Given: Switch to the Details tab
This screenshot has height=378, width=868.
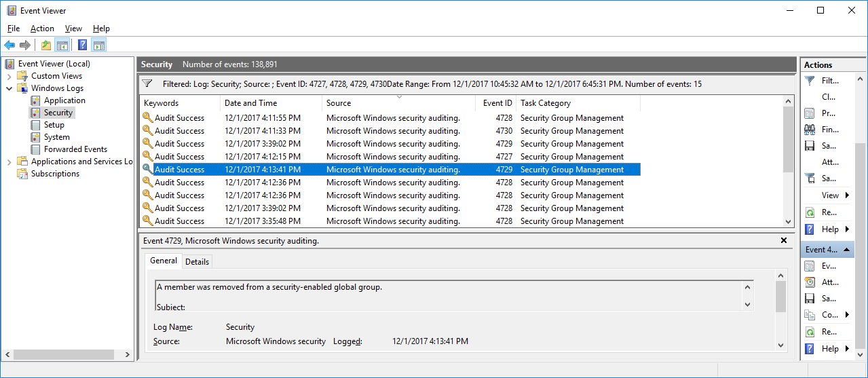Looking at the screenshot, I should (x=197, y=261).
